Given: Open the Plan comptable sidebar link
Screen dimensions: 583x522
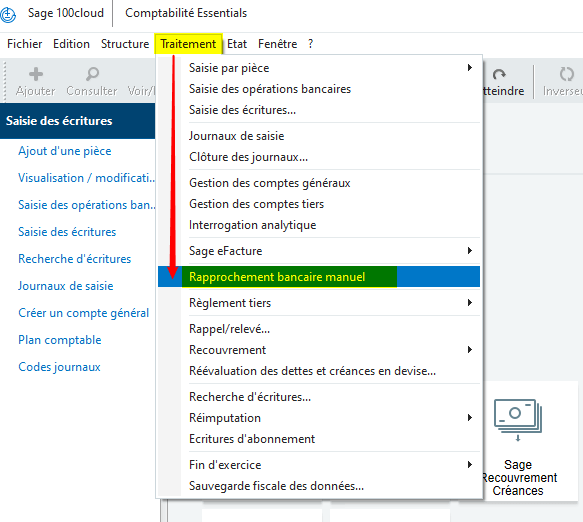Looking at the screenshot, I should (x=59, y=340).
